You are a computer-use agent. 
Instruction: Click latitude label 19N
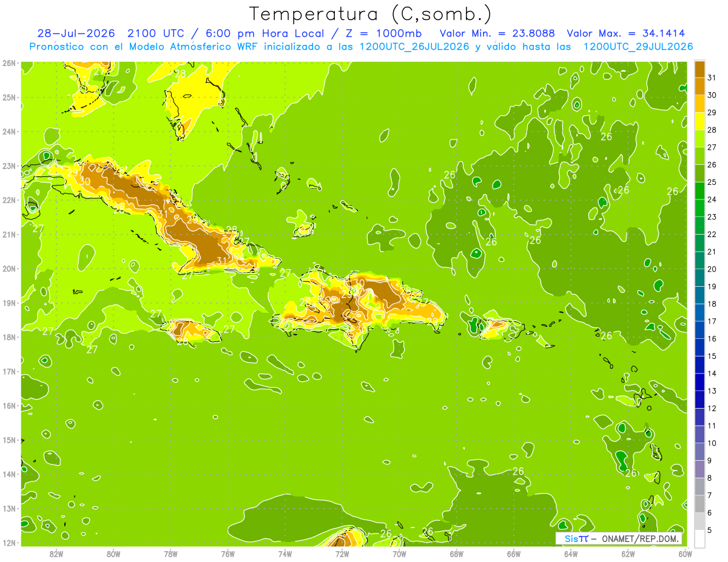[x=8, y=303]
